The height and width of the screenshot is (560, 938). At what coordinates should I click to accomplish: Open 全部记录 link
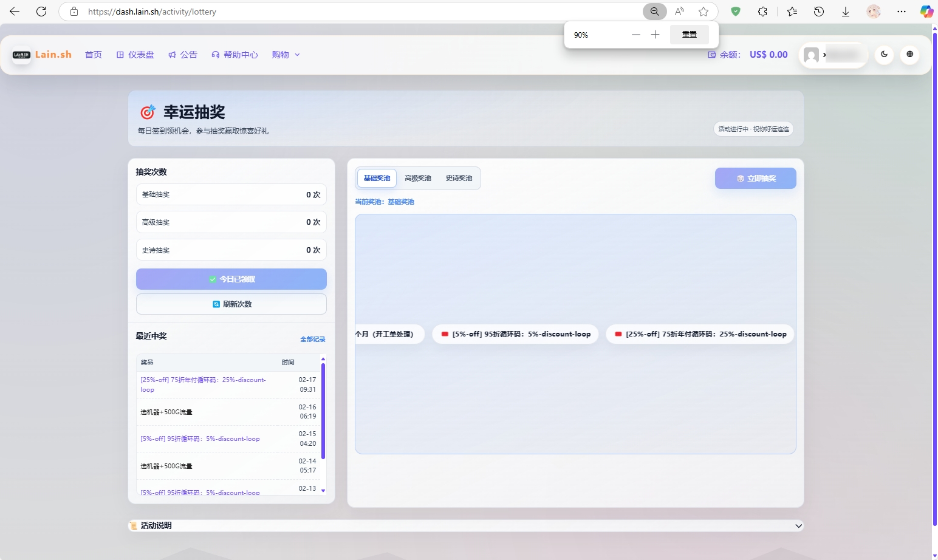pos(312,339)
